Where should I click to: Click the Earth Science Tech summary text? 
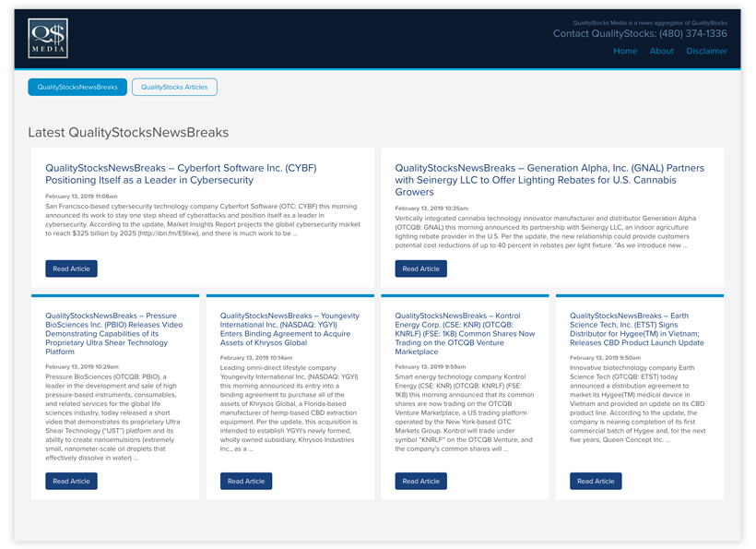pos(637,404)
